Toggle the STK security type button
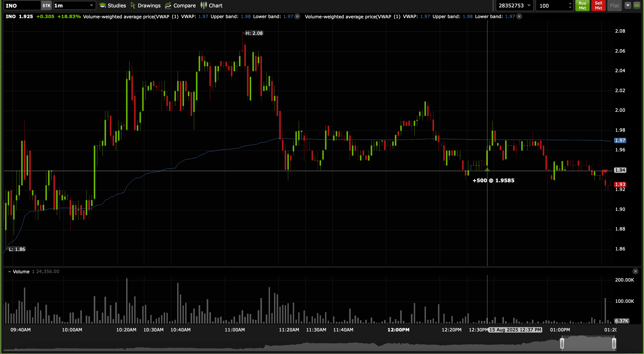 tap(46, 6)
